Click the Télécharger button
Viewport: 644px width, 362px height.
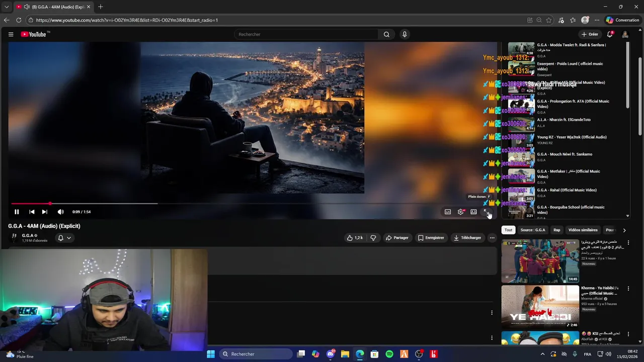pyautogui.click(x=467, y=238)
